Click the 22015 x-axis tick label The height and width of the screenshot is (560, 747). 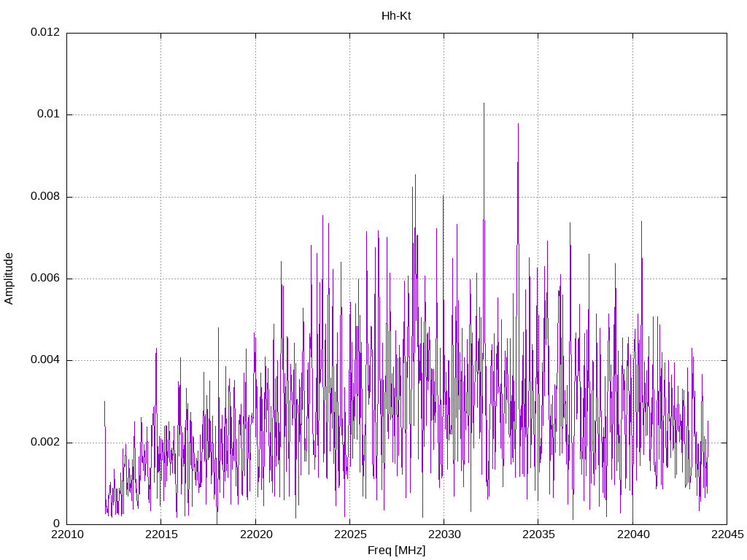pos(161,534)
